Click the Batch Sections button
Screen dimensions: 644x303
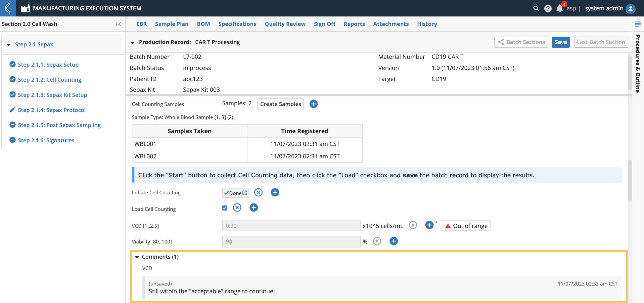(521, 42)
